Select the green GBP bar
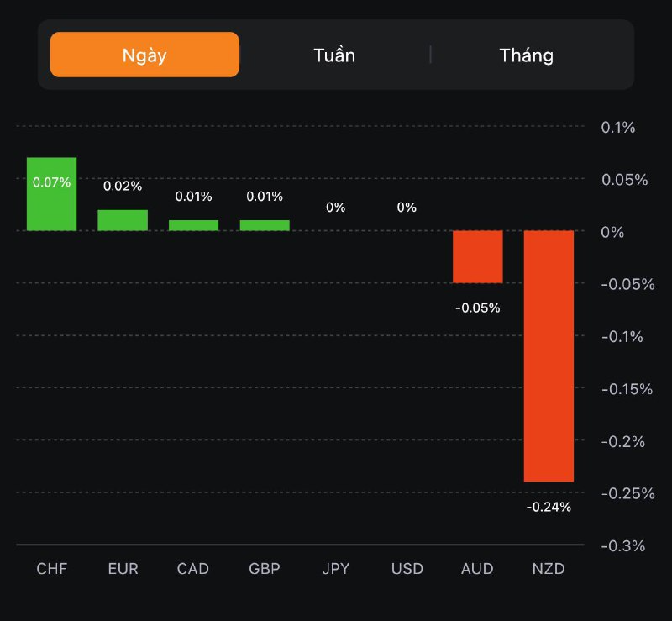 265,225
